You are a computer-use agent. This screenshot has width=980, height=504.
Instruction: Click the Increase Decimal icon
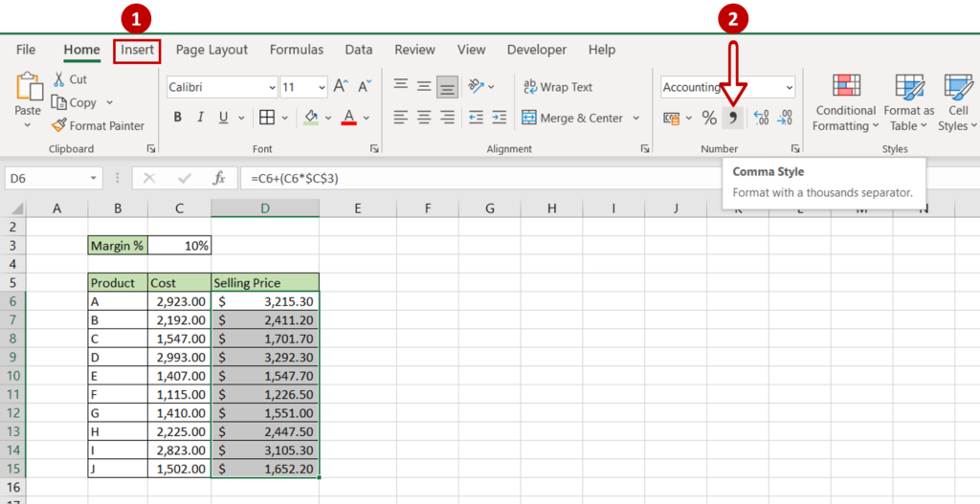coord(762,119)
